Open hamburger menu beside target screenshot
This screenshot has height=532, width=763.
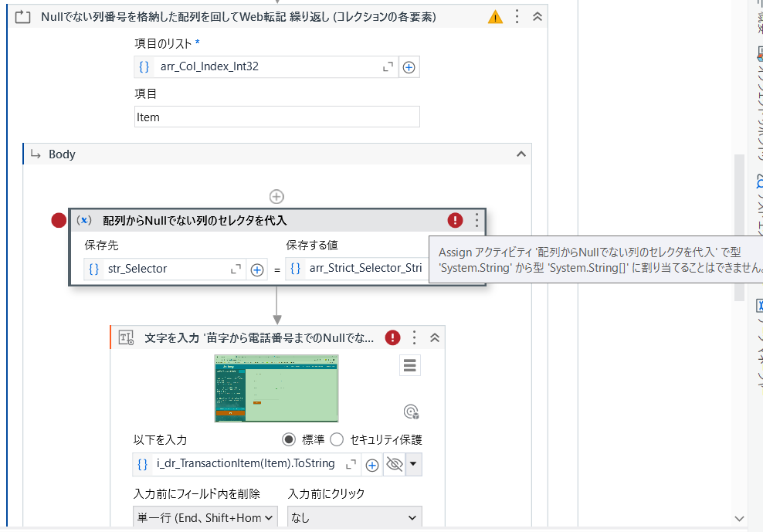coord(410,365)
